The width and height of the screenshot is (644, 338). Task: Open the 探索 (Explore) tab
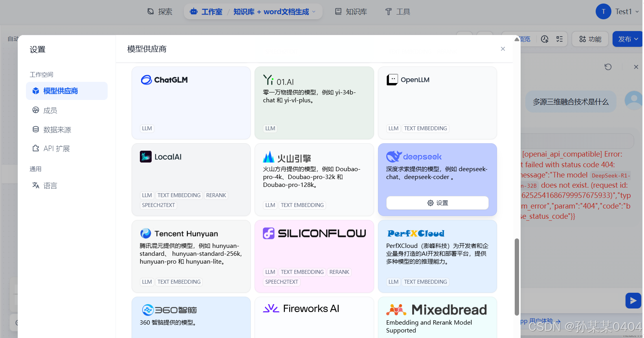160,12
